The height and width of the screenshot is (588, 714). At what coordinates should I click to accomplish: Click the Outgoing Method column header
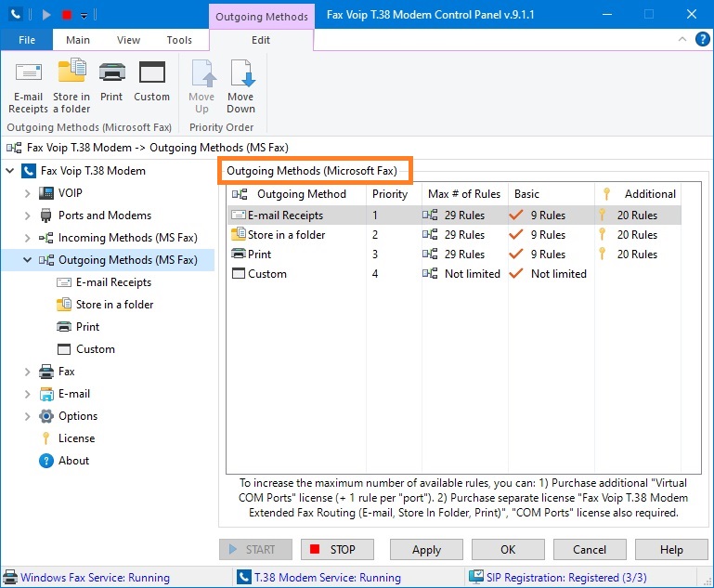[296, 194]
